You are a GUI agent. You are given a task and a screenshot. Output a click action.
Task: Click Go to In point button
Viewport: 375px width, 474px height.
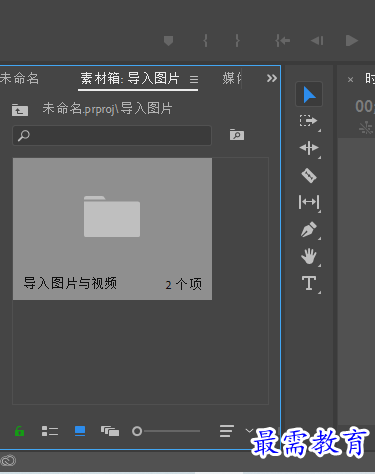[283, 41]
